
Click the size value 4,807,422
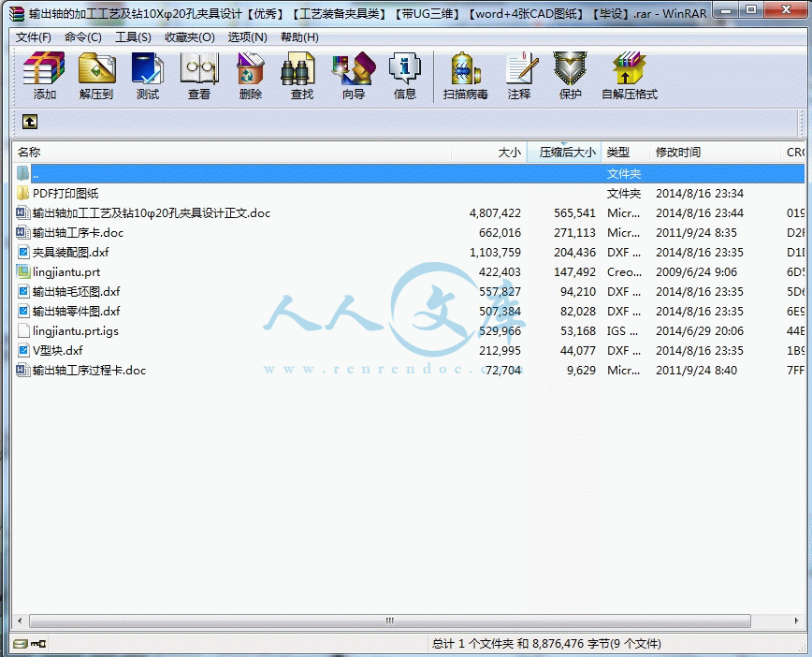[495, 213]
